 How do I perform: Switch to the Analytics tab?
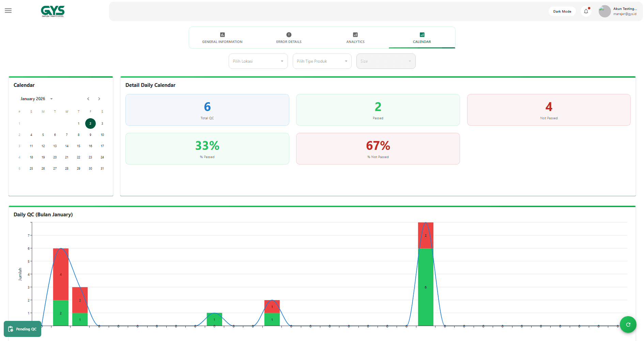pyautogui.click(x=355, y=38)
